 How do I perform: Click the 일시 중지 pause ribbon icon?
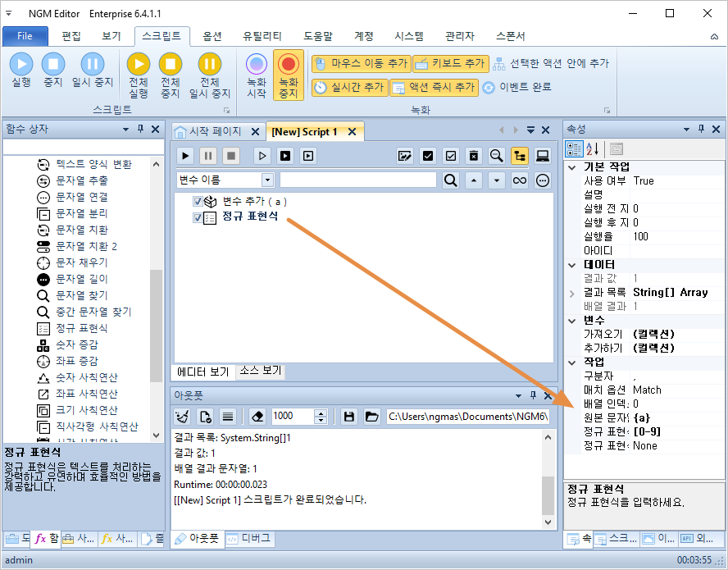(x=93, y=64)
